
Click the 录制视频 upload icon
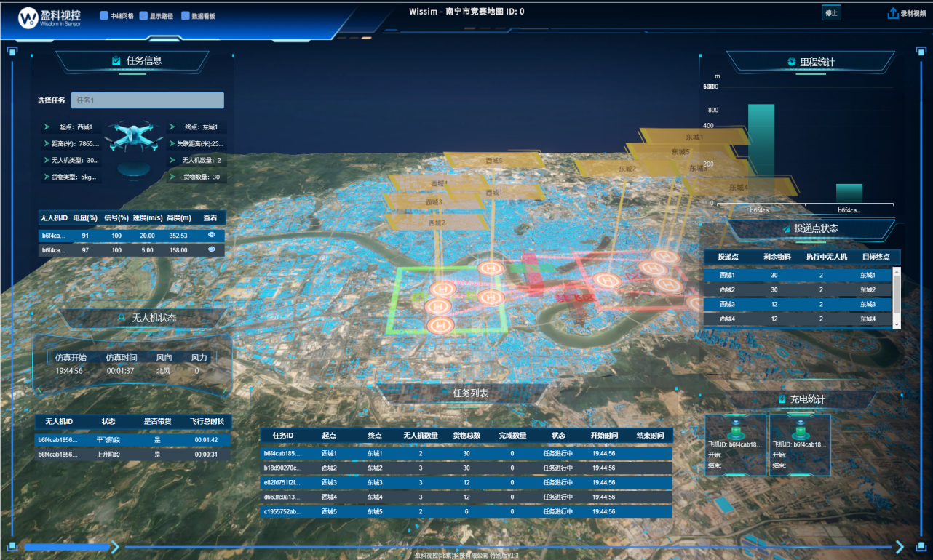pyautogui.click(x=893, y=13)
